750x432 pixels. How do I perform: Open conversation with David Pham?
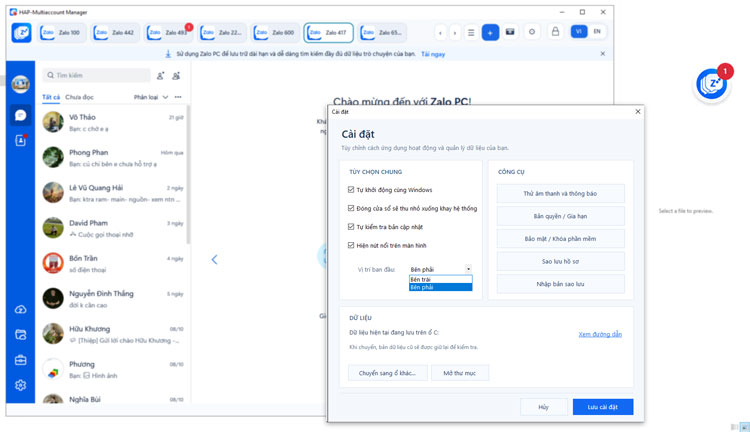click(113, 229)
